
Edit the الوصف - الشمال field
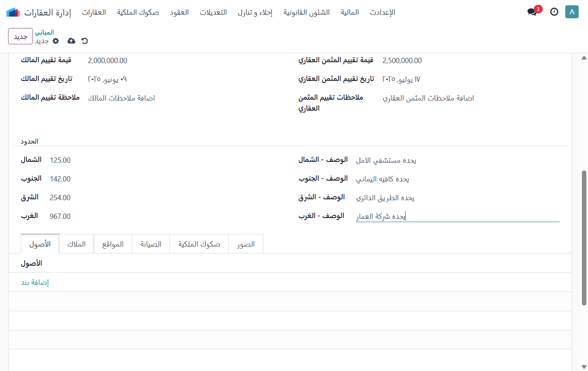pyautogui.click(x=458, y=160)
